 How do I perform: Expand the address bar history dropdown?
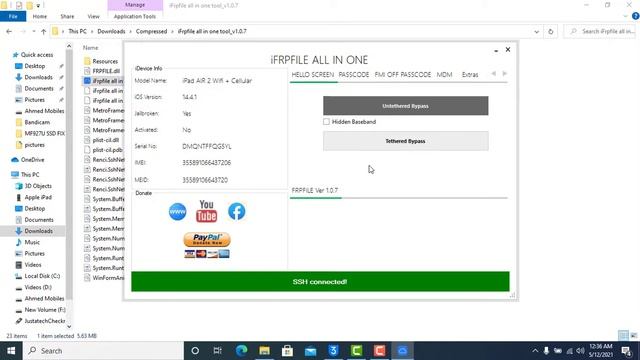[536, 31]
